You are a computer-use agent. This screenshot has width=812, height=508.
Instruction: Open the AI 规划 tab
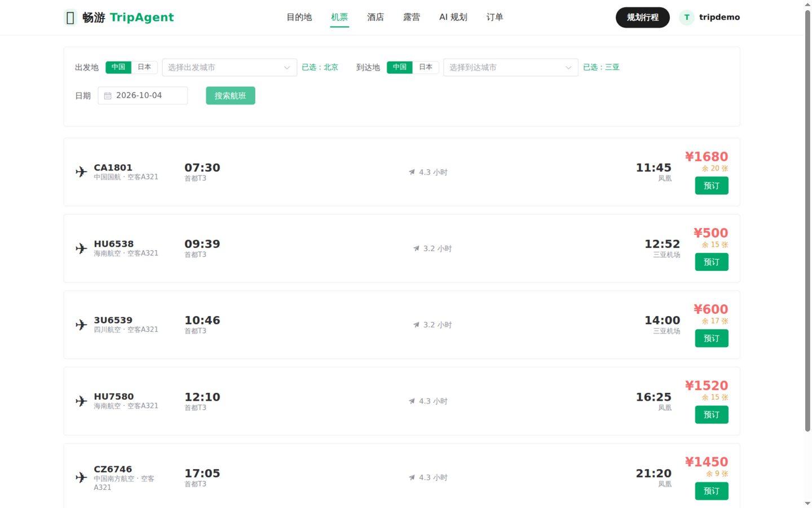[x=453, y=17]
